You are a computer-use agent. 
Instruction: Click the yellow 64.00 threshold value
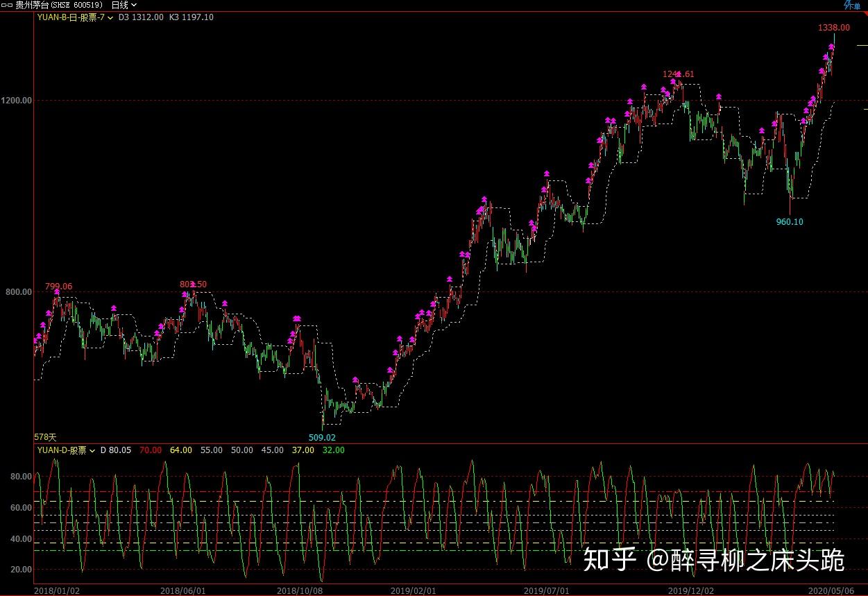coord(180,450)
